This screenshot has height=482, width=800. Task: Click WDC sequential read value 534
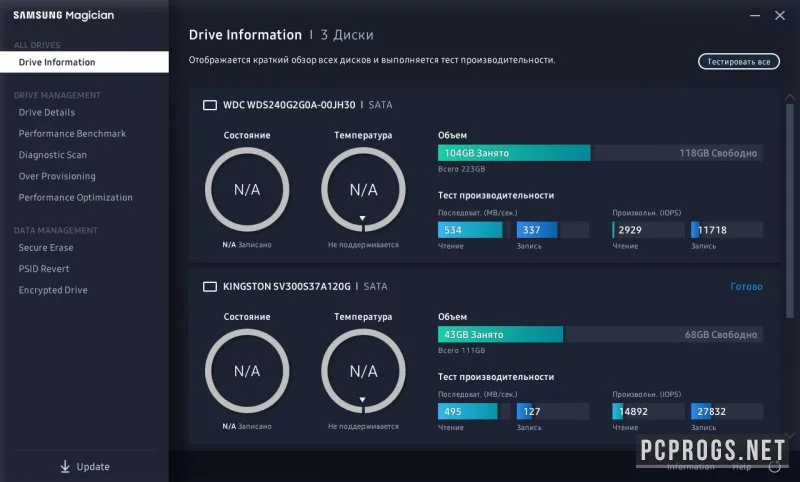coord(453,230)
